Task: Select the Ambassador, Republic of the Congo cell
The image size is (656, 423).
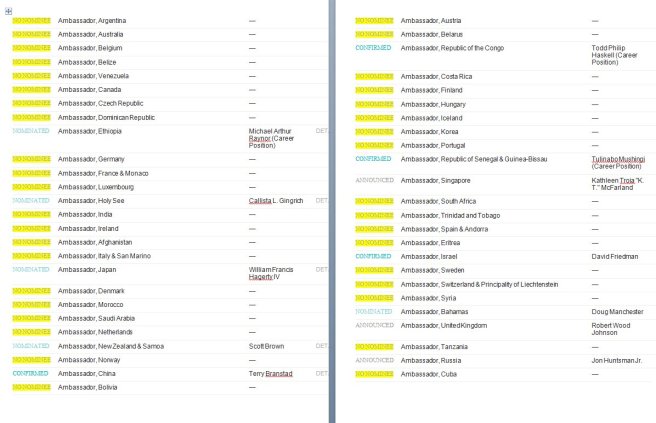Action: tap(451, 48)
